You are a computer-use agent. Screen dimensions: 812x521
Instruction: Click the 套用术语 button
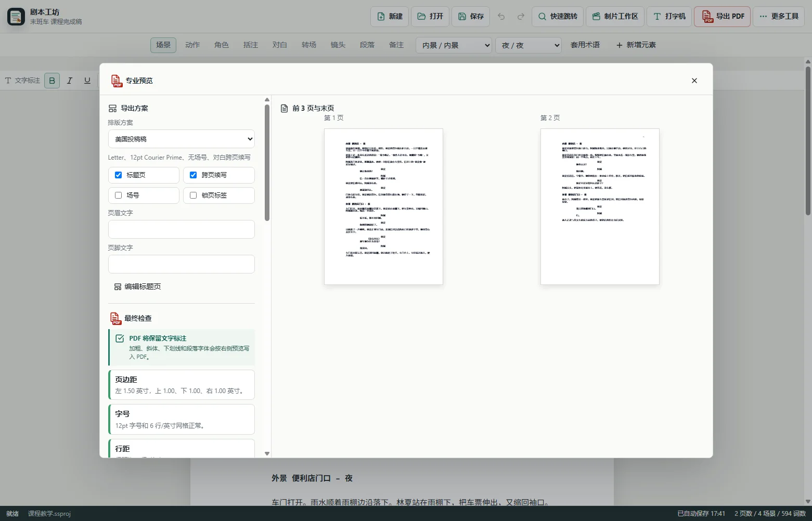click(x=585, y=45)
